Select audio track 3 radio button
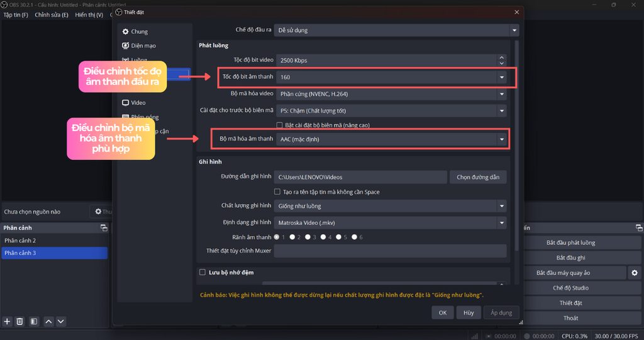The width and height of the screenshot is (644, 340). [308, 237]
